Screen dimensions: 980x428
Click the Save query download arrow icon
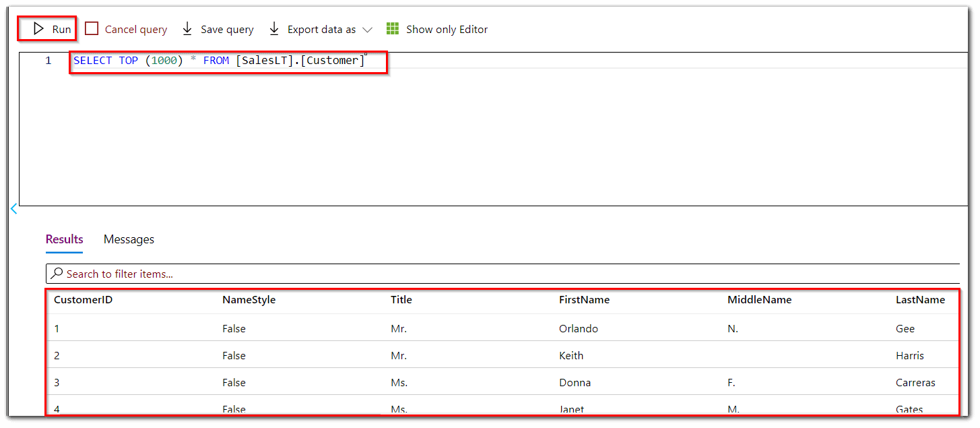click(x=187, y=29)
